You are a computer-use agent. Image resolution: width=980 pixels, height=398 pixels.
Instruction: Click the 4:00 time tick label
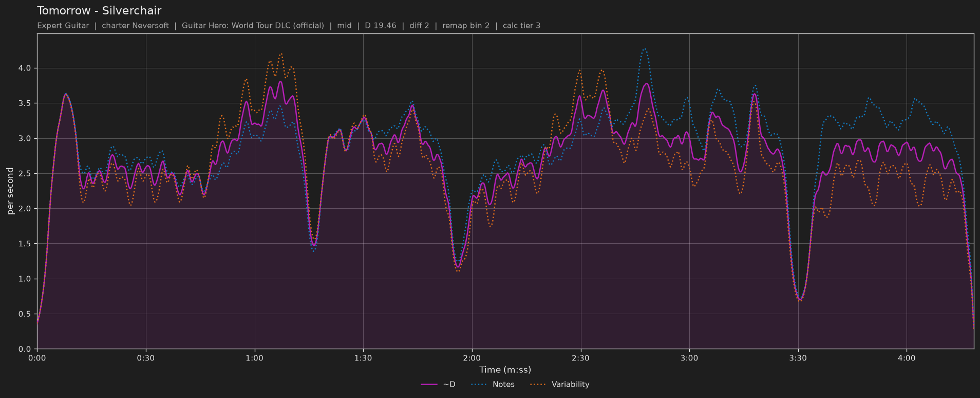coord(907,358)
